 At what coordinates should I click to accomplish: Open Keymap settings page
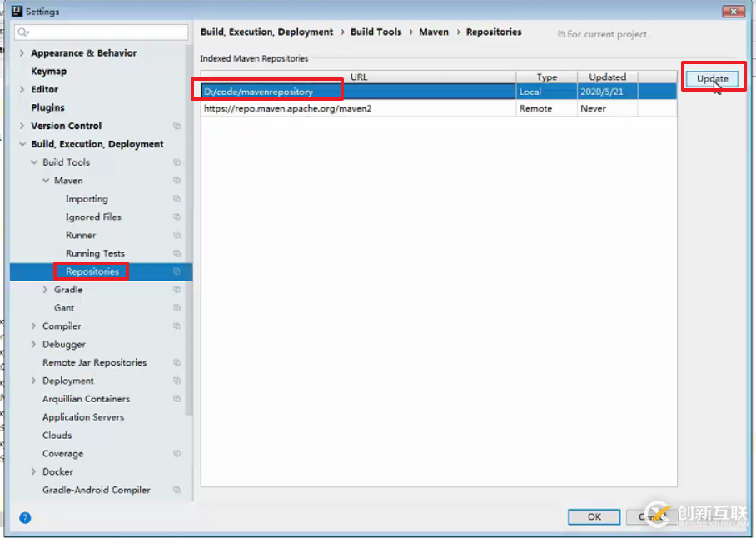click(48, 72)
